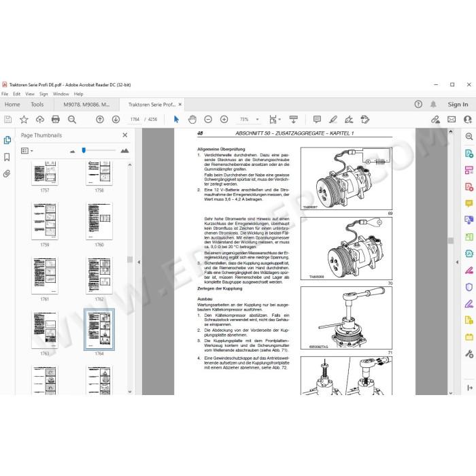
Task: Open the sign document pen tool
Action: (x=349, y=120)
